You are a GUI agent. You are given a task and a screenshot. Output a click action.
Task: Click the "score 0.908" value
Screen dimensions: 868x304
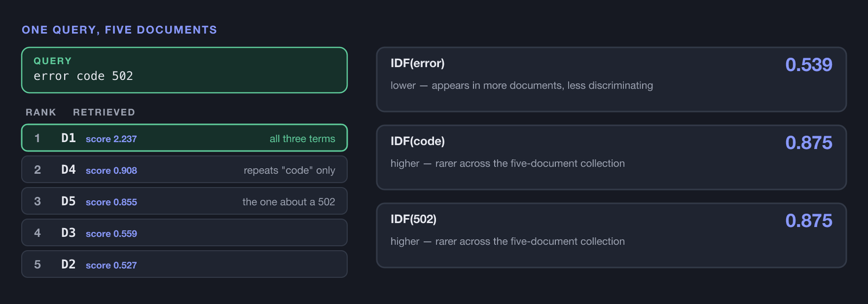point(111,170)
